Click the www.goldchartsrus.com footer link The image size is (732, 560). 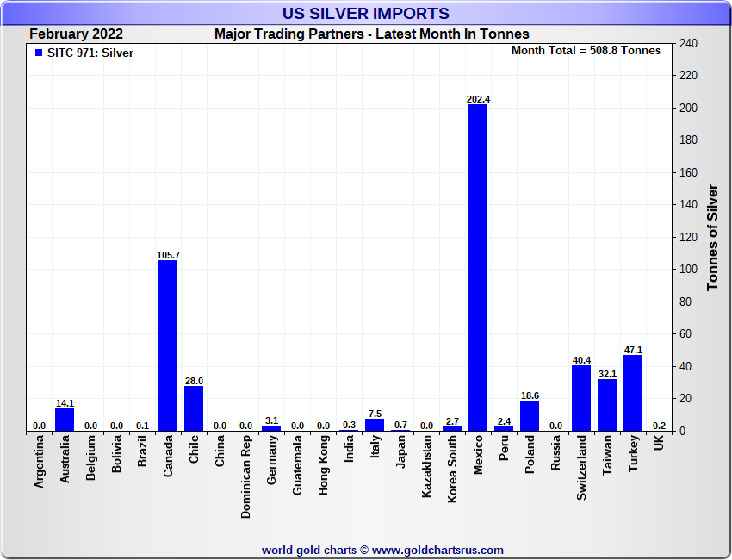[x=437, y=551]
